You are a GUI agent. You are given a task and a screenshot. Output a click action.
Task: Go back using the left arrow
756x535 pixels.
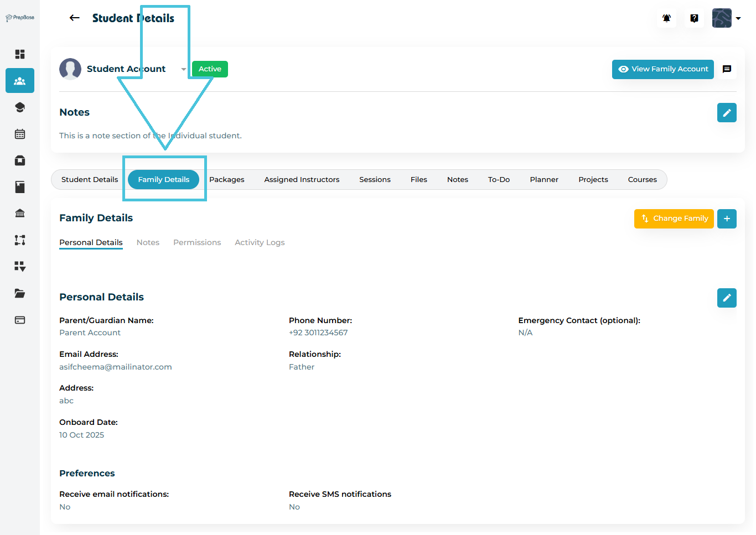tap(75, 18)
